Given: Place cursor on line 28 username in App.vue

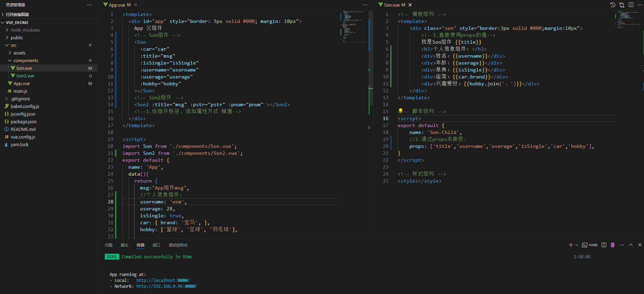Looking at the screenshot, I should pos(163,202).
